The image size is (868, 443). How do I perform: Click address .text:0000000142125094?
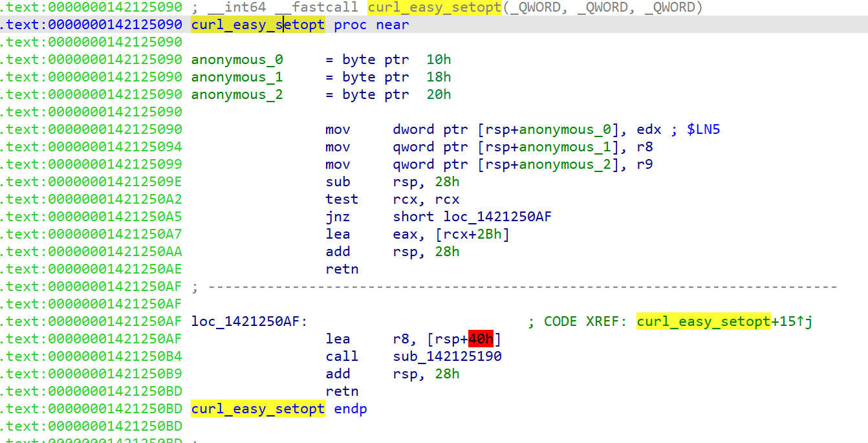pos(91,147)
